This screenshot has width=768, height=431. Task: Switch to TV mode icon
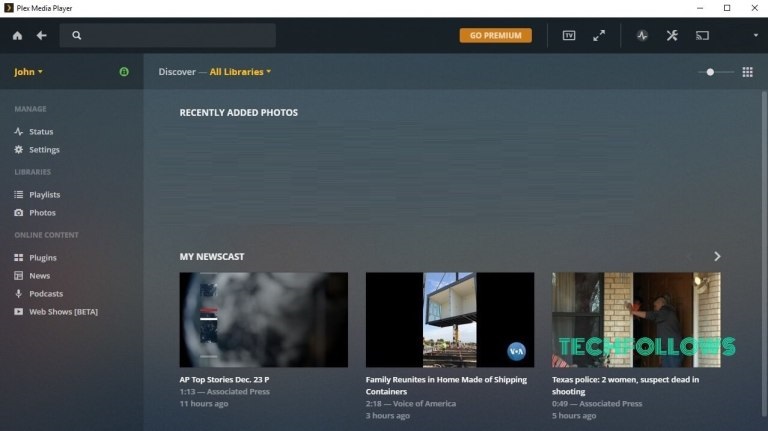tap(569, 35)
